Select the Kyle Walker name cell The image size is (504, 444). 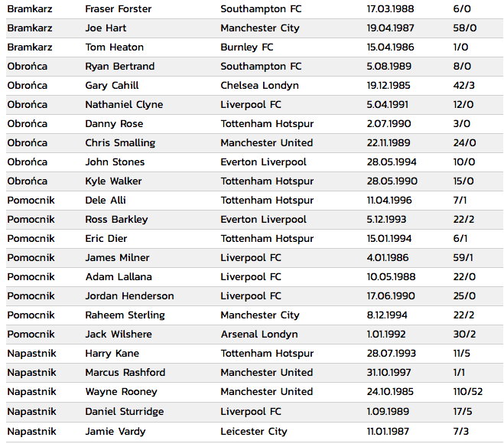(x=113, y=181)
